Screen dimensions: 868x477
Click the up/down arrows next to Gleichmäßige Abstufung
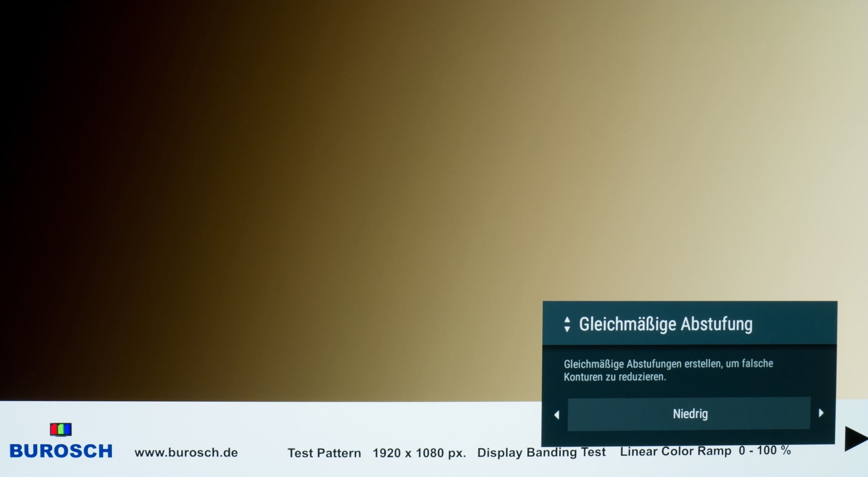[x=567, y=324]
